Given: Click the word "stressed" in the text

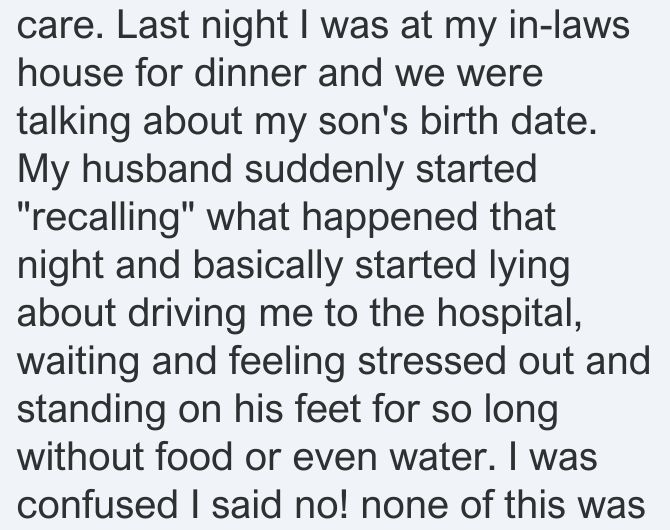Looking at the screenshot, I should [432, 361].
